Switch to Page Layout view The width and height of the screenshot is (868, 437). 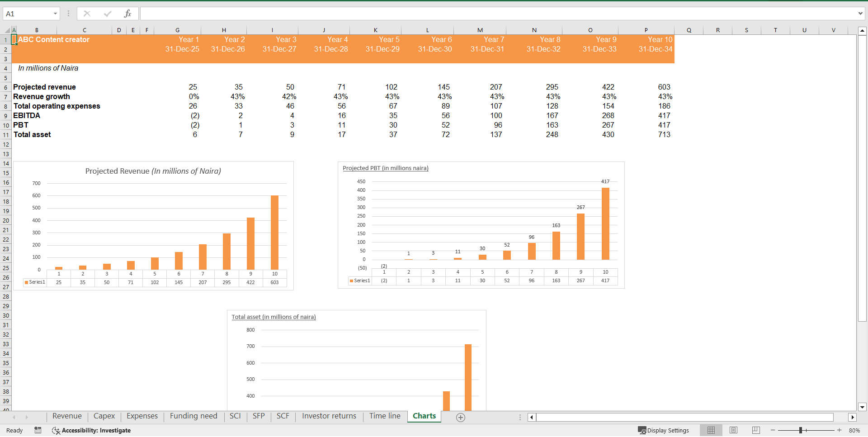pos(733,430)
